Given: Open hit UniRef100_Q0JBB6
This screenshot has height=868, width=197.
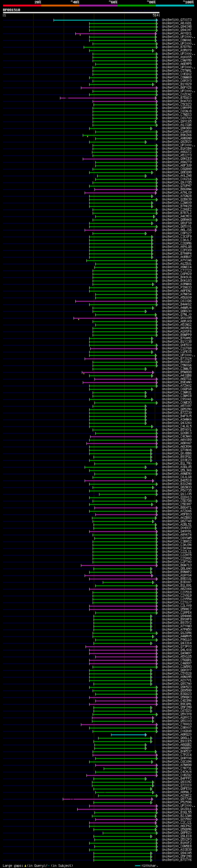Looking at the screenshot, I should [x=177, y=454].
